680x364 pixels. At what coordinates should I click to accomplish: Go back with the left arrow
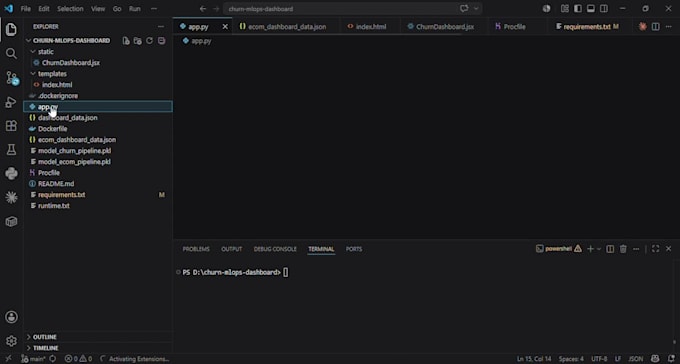(x=203, y=9)
